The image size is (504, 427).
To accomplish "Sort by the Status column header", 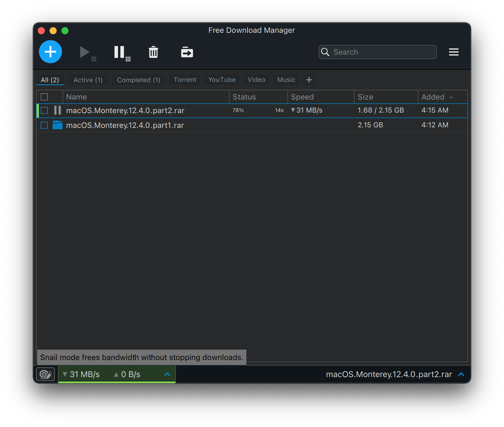I will point(258,97).
